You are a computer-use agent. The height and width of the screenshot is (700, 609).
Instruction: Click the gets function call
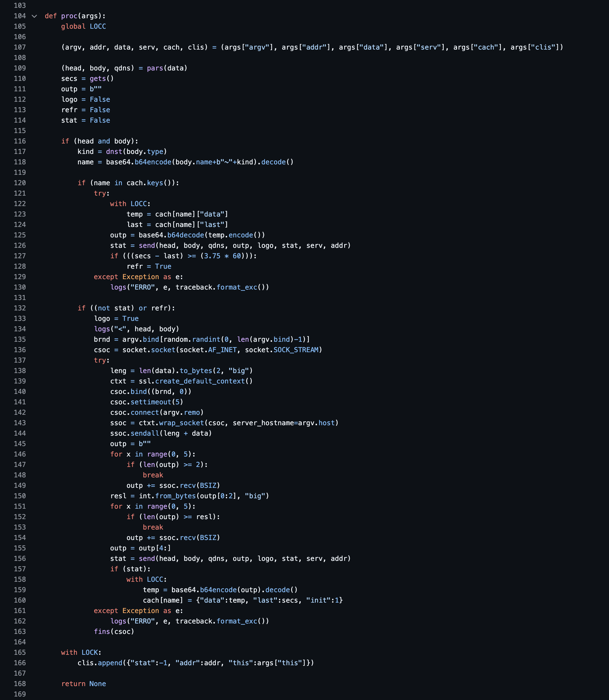(97, 79)
